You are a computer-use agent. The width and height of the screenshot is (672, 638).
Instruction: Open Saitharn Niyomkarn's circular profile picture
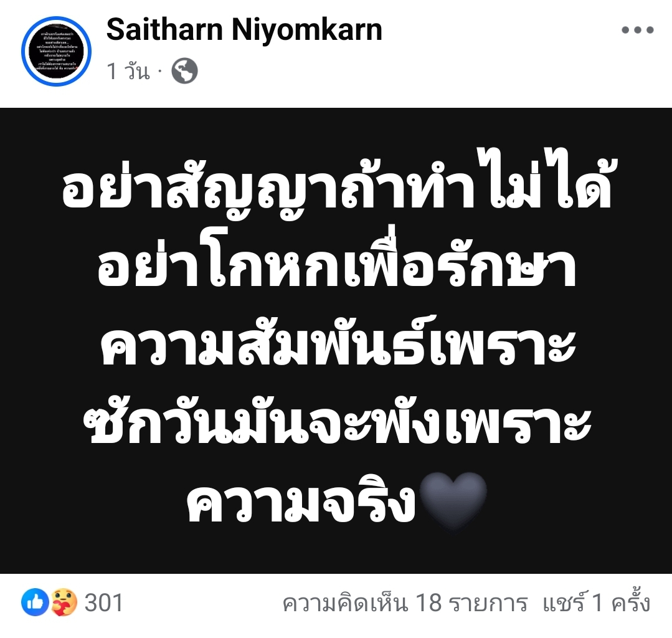tap(57, 52)
